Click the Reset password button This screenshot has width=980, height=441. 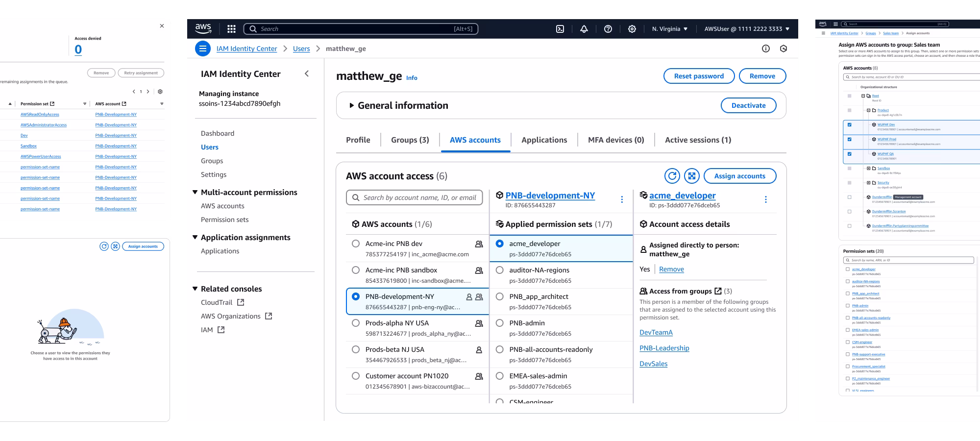coord(699,76)
